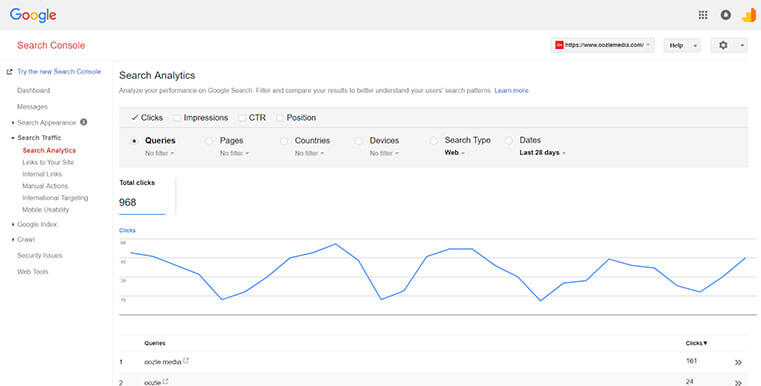The width and height of the screenshot is (761, 386).
Task: Click the 161 clicks value
Action: (x=691, y=361)
